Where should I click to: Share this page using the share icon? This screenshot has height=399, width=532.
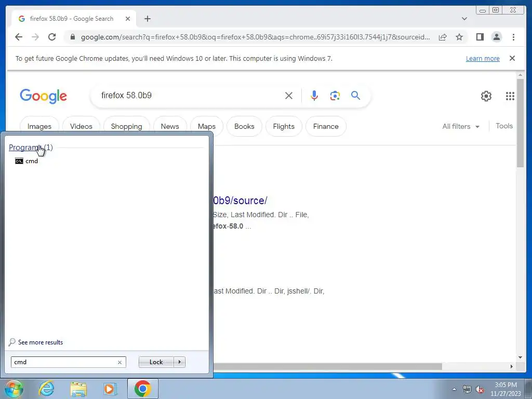click(443, 37)
